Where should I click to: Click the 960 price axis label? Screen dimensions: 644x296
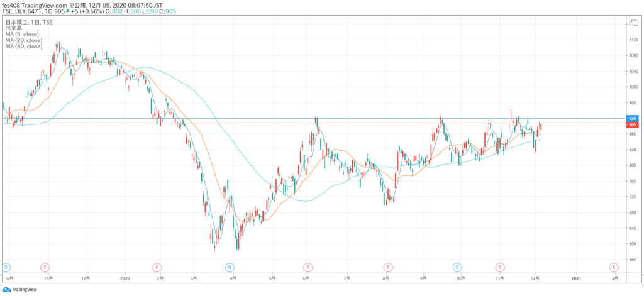[633, 102]
